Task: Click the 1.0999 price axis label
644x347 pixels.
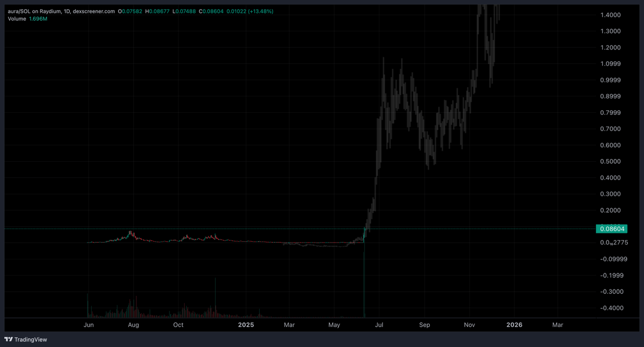Action: (x=611, y=64)
